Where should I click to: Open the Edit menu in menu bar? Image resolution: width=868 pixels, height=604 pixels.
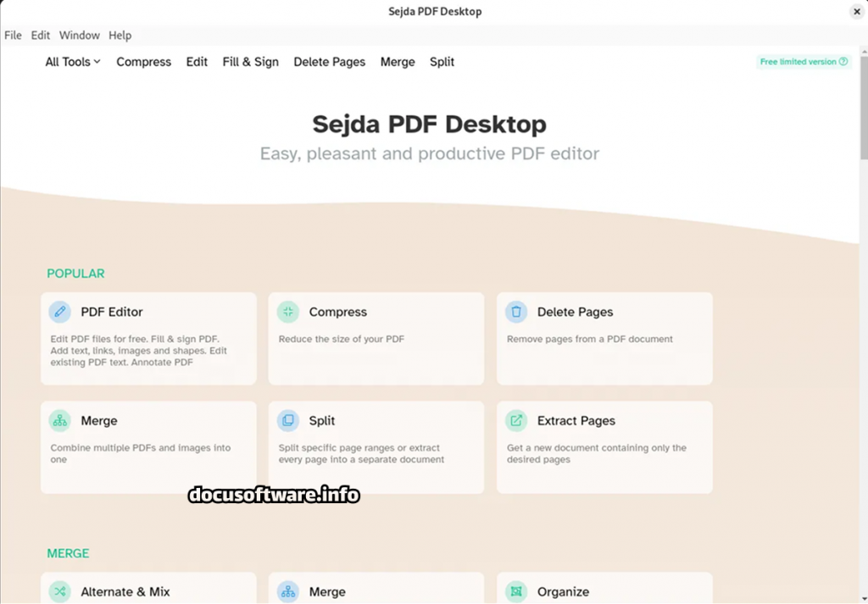pyautogui.click(x=41, y=36)
